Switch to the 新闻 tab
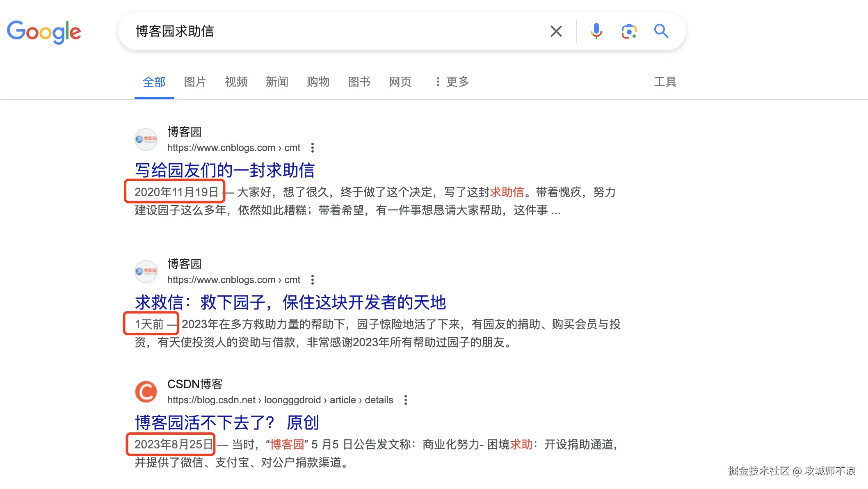868x489 pixels. pyautogui.click(x=277, y=82)
